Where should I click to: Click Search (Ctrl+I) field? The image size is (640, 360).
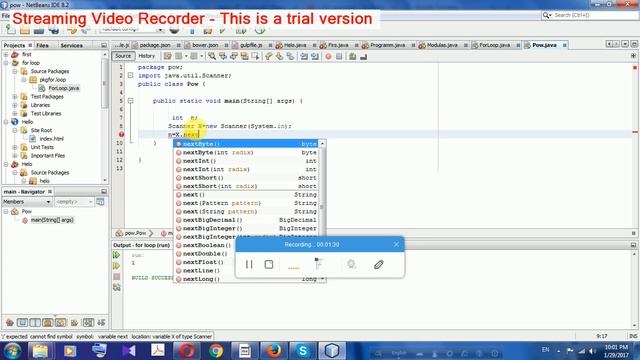[589, 15]
